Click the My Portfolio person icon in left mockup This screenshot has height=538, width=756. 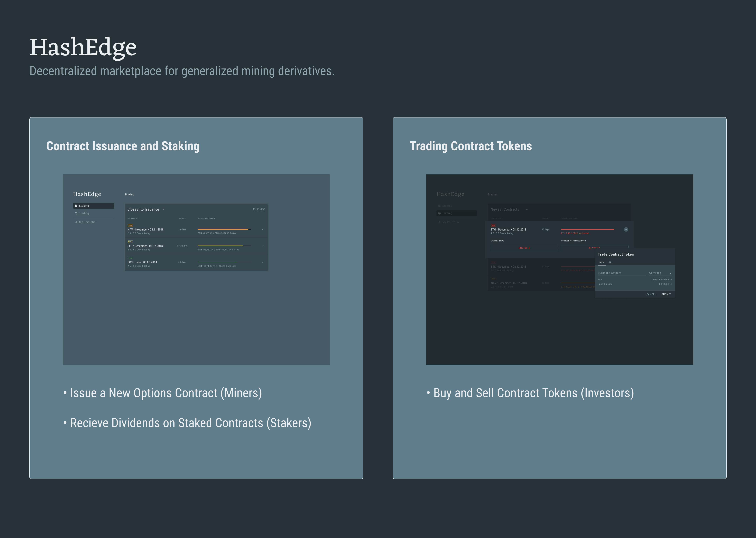point(76,222)
